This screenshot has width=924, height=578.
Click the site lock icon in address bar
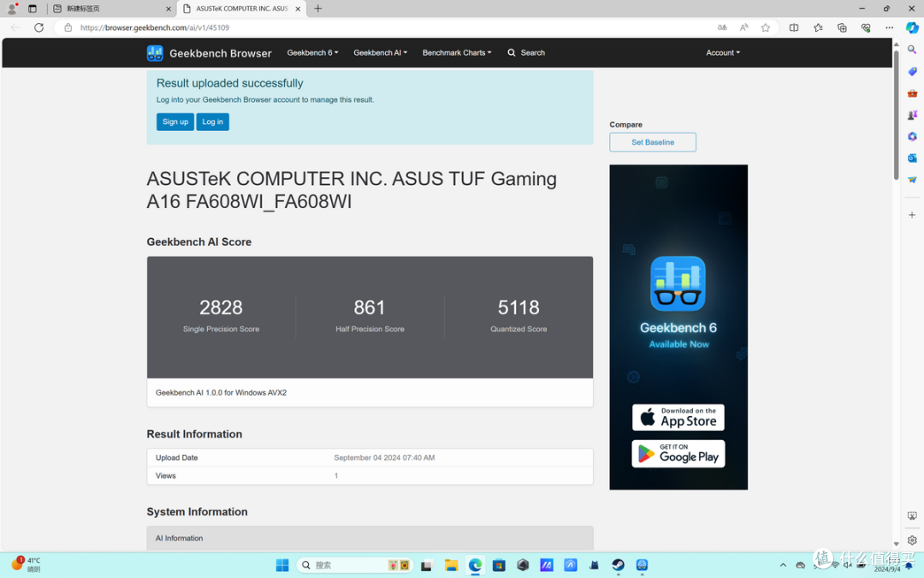point(68,27)
